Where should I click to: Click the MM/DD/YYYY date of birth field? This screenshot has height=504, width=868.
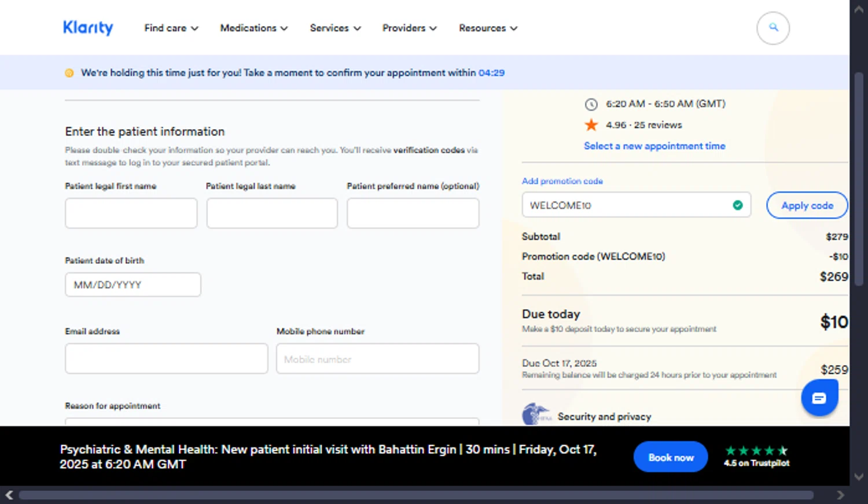pyautogui.click(x=133, y=285)
